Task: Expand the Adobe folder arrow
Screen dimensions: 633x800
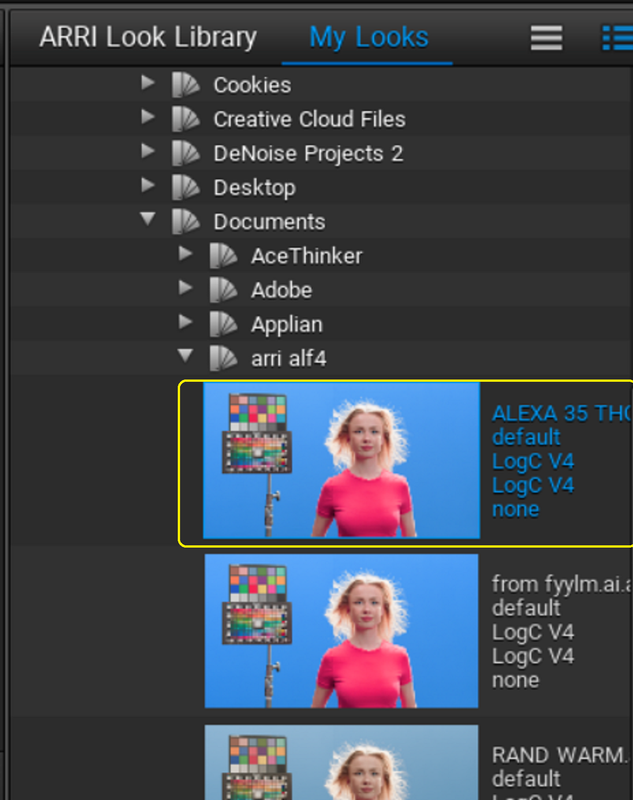Action: coord(186,287)
